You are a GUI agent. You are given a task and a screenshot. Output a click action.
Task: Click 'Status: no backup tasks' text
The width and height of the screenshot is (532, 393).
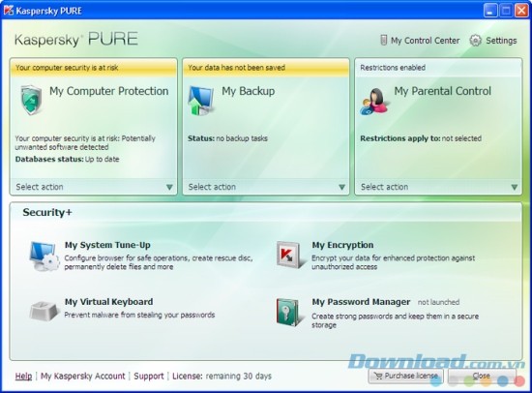[227, 138]
